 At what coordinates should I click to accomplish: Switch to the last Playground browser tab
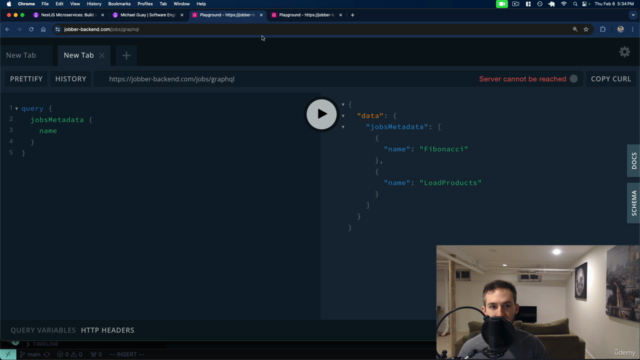pos(305,15)
